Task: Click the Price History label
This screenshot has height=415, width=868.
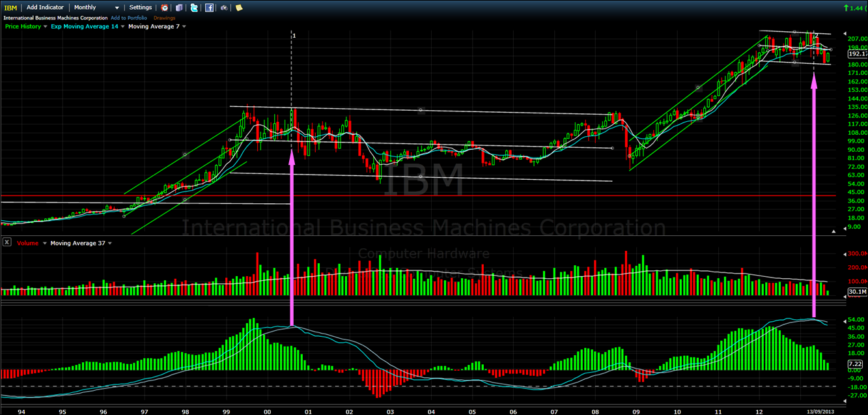Action: point(23,26)
